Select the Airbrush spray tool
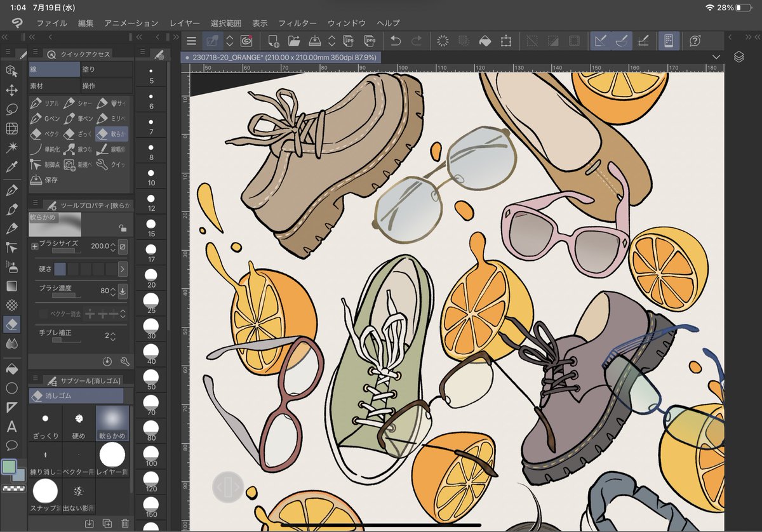Screen dimensions: 762x532 [11, 266]
